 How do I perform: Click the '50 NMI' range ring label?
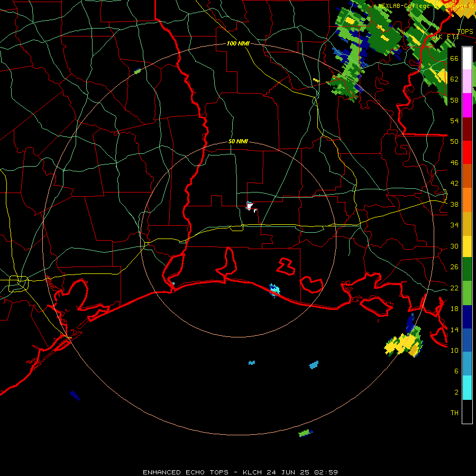click(238, 141)
